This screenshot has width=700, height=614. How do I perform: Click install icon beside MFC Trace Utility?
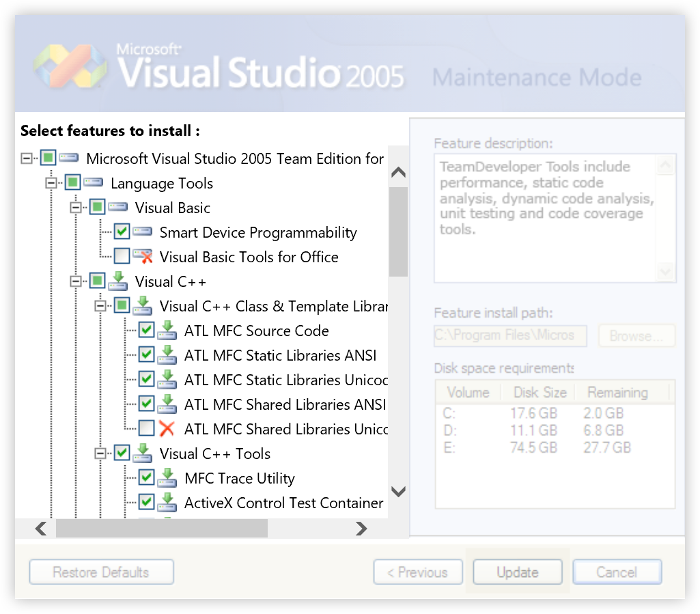[x=167, y=477]
